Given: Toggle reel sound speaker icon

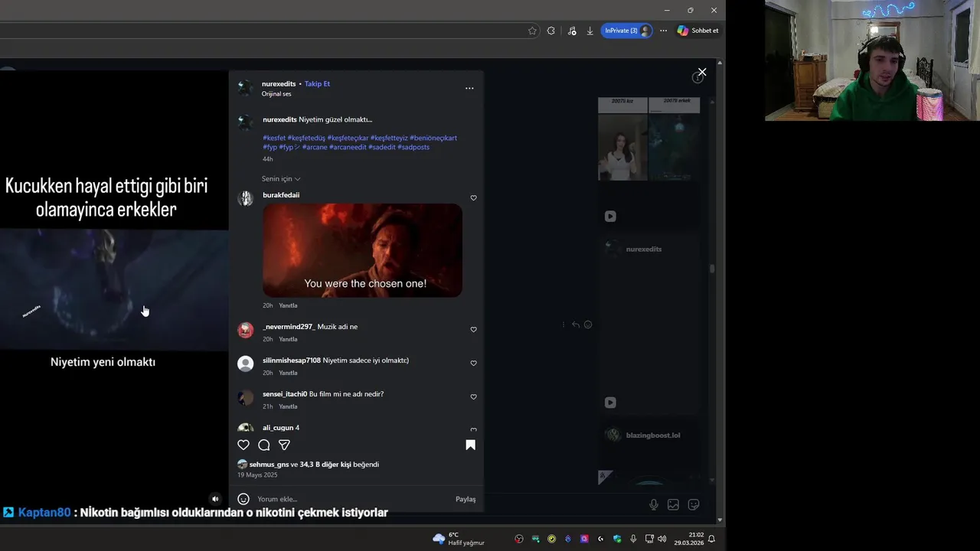Looking at the screenshot, I should click(215, 499).
